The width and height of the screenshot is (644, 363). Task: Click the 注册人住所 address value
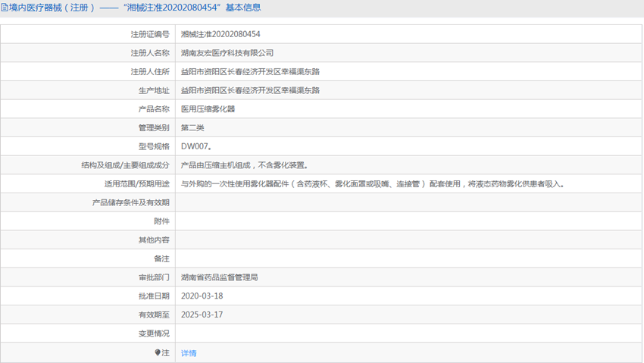coord(250,71)
